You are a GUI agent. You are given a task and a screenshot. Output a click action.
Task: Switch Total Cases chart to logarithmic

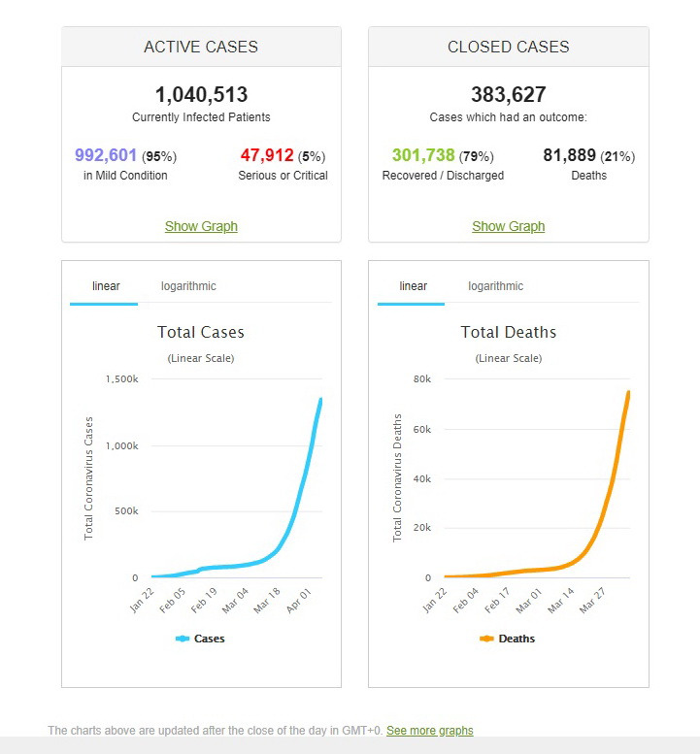point(188,286)
